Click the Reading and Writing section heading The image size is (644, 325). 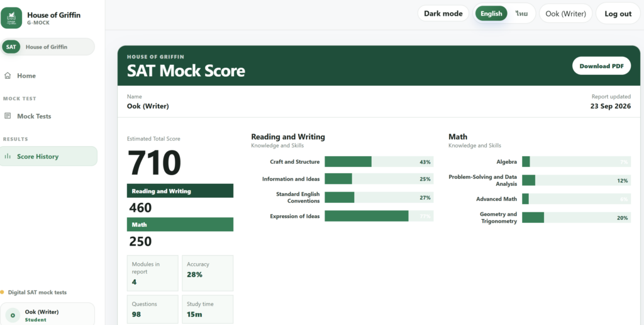coord(288,137)
